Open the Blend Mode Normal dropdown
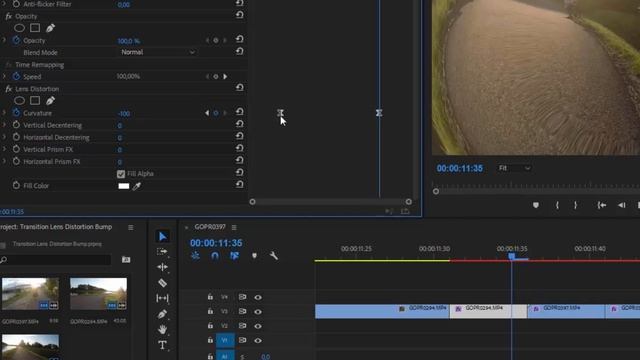The width and height of the screenshot is (640, 360). 158,52
